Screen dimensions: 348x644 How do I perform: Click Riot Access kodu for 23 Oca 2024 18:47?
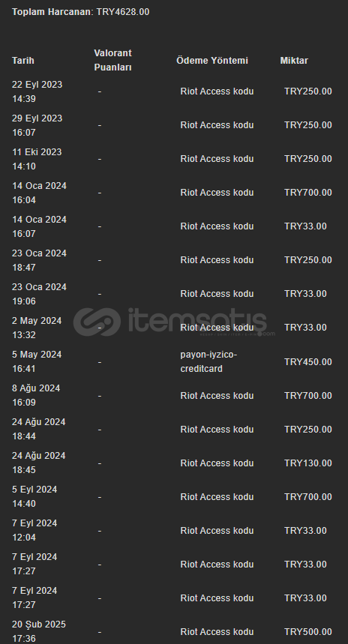(x=217, y=260)
